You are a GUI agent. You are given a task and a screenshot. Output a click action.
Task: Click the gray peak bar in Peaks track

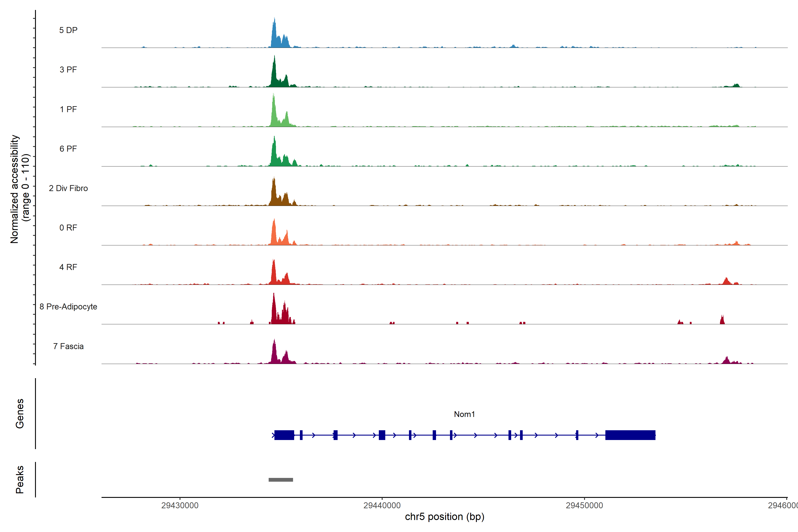point(281,480)
